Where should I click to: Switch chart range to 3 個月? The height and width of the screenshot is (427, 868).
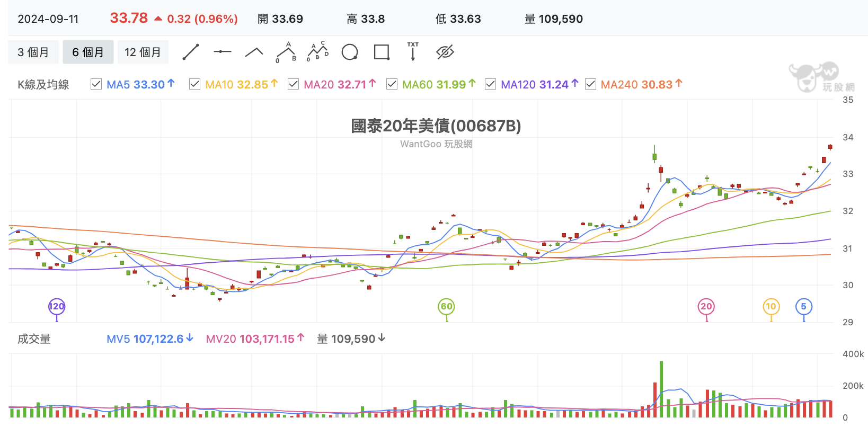click(x=33, y=52)
